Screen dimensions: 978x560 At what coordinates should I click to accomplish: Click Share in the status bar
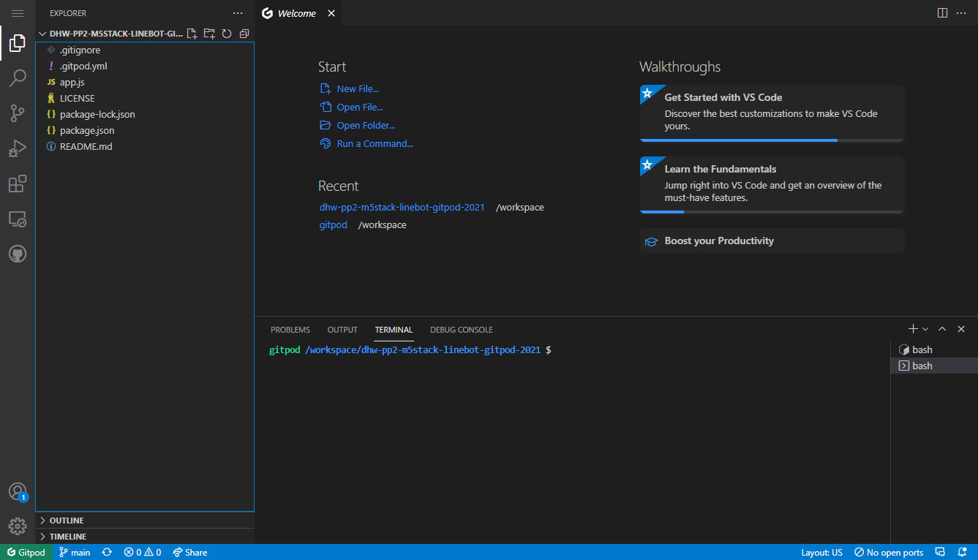pyautogui.click(x=190, y=552)
